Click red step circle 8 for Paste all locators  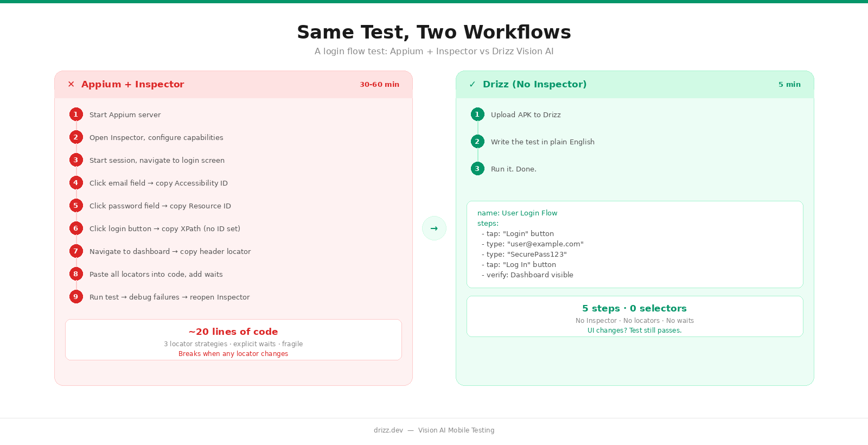tap(76, 274)
